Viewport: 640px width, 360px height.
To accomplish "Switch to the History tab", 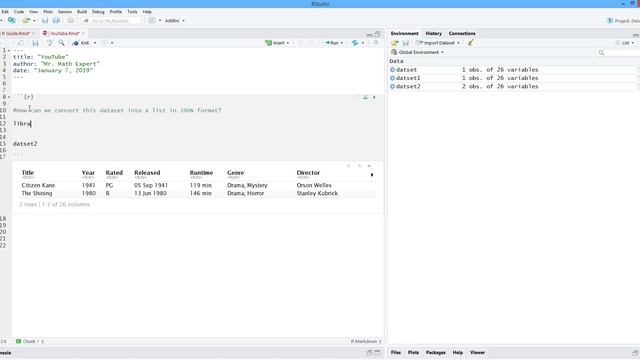I will [433, 33].
